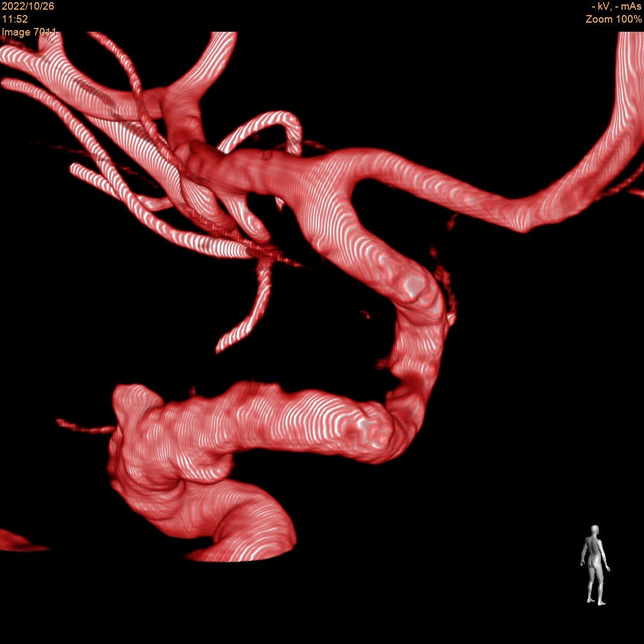
Task: Click the human orientation figure icon
Action: [x=594, y=565]
